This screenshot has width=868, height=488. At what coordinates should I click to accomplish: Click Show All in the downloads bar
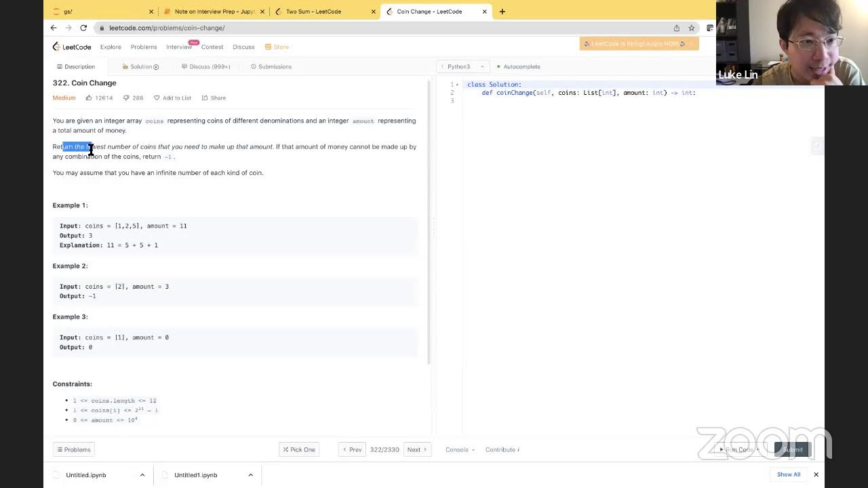pyautogui.click(x=789, y=474)
